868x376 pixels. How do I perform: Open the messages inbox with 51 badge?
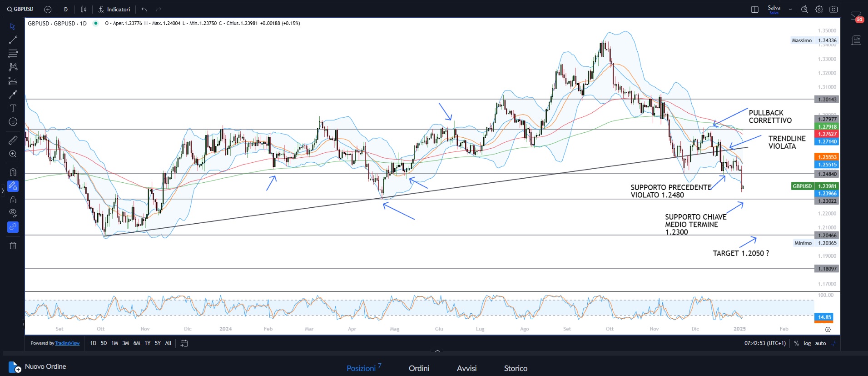[x=856, y=17]
